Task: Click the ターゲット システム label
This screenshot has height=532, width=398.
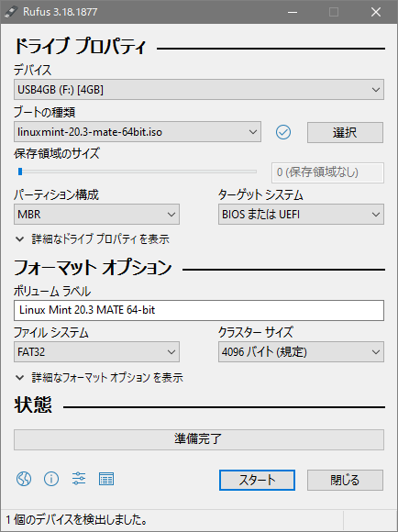Action: click(x=260, y=194)
